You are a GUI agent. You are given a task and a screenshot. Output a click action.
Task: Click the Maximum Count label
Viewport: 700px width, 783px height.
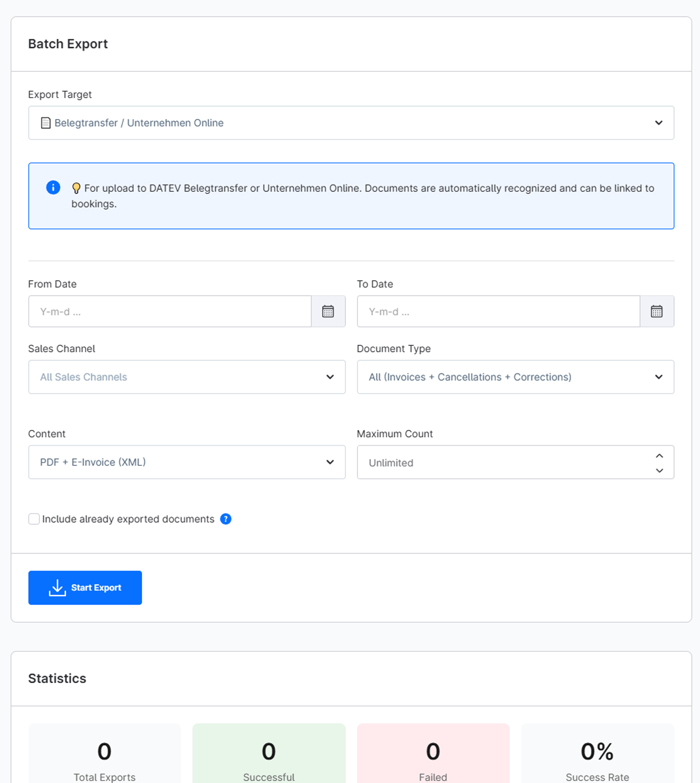[x=395, y=433]
